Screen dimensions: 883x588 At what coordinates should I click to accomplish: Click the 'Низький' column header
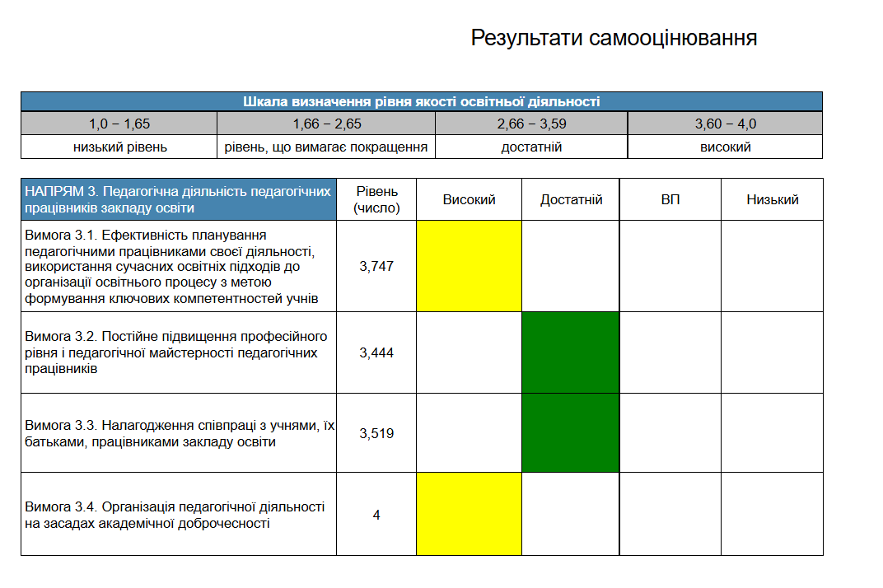click(772, 199)
